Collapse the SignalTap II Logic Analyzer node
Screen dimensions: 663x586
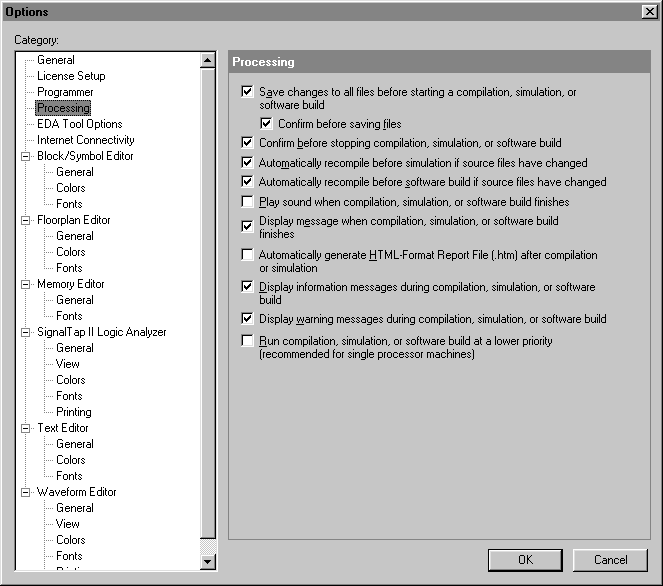pyautogui.click(x=26, y=332)
